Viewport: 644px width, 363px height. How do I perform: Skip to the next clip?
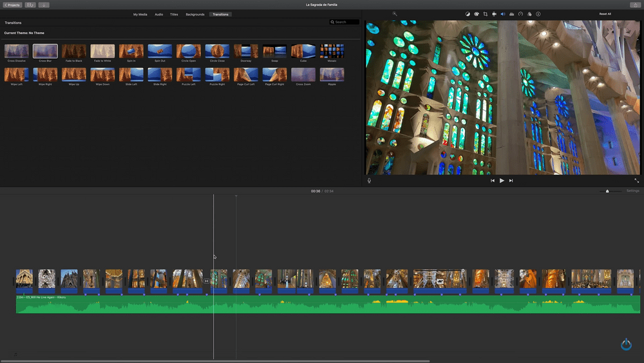click(x=511, y=181)
